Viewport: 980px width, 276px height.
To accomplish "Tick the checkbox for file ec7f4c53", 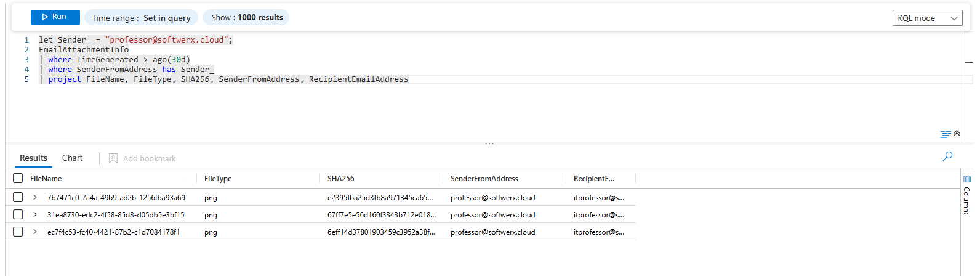I will pos(18,232).
